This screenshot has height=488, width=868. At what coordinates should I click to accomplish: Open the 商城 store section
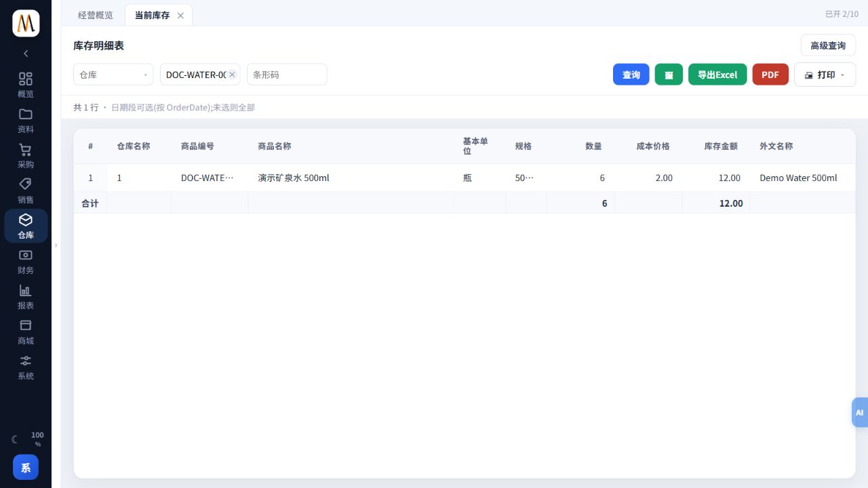[x=26, y=331]
